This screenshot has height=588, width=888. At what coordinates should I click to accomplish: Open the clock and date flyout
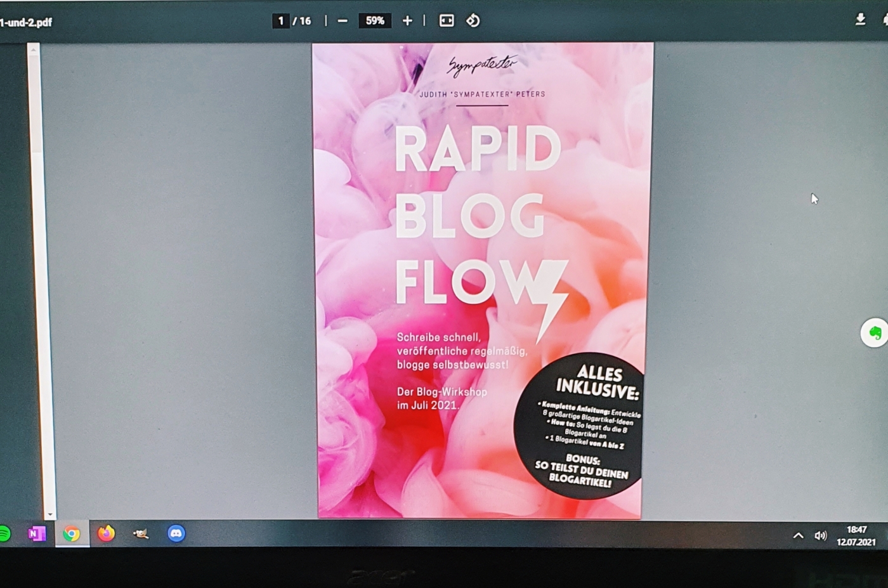pyautogui.click(x=856, y=536)
